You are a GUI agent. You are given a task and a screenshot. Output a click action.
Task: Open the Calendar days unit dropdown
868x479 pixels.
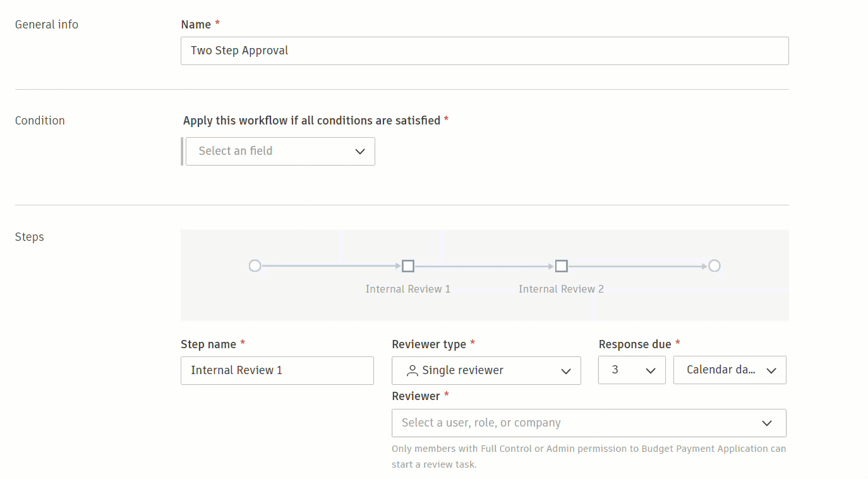pyautogui.click(x=730, y=370)
